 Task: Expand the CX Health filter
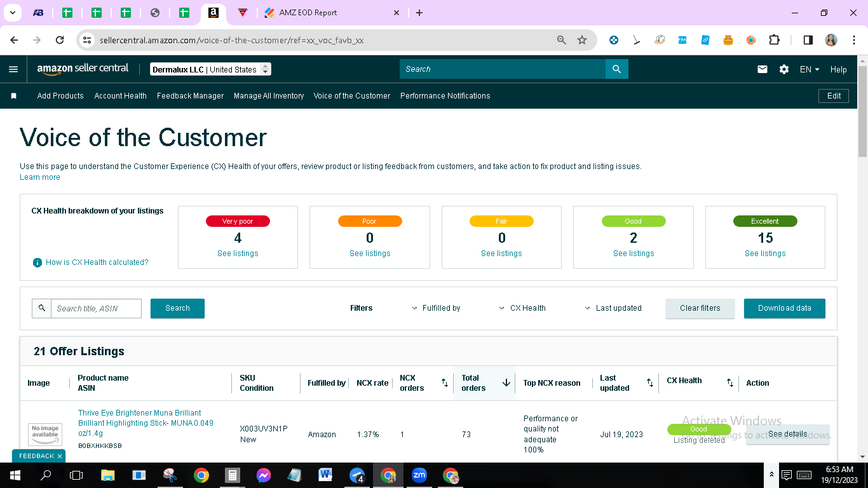(x=523, y=308)
